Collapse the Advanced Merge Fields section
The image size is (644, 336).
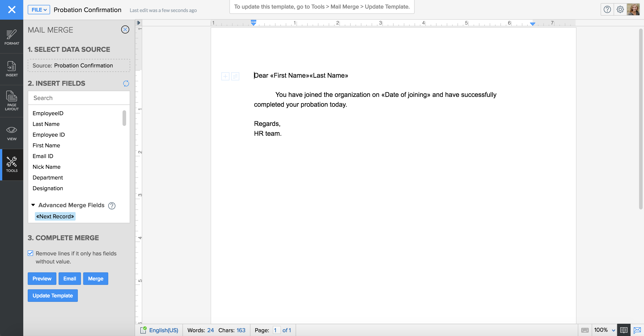point(33,205)
